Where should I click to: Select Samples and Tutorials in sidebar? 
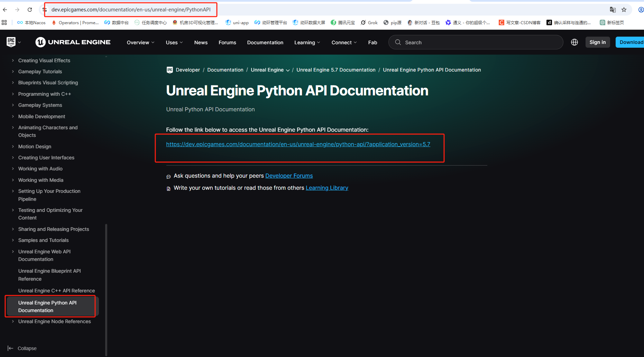click(x=43, y=240)
